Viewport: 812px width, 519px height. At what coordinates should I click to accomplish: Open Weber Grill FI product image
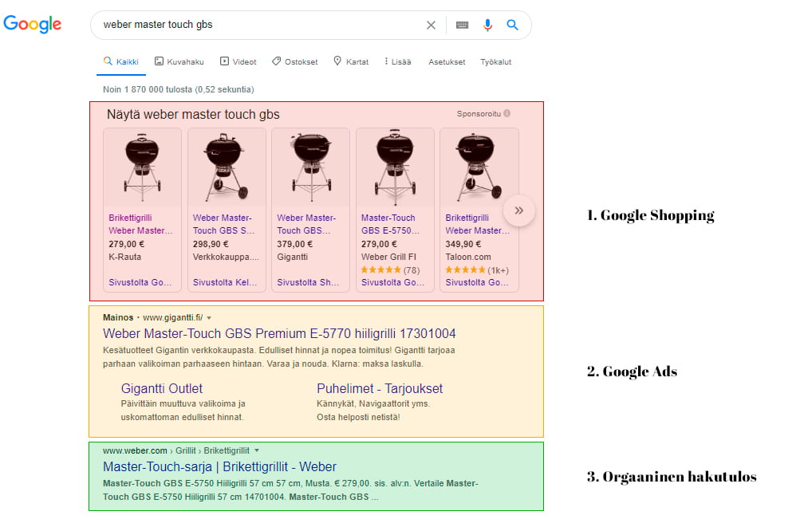point(395,167)
